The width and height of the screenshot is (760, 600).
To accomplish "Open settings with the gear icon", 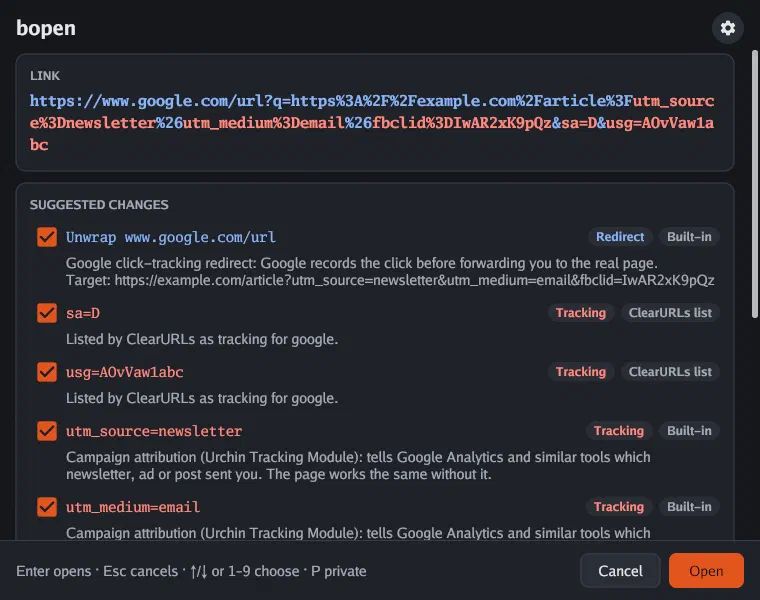I will pyautogui.click(x=728, y=28).
